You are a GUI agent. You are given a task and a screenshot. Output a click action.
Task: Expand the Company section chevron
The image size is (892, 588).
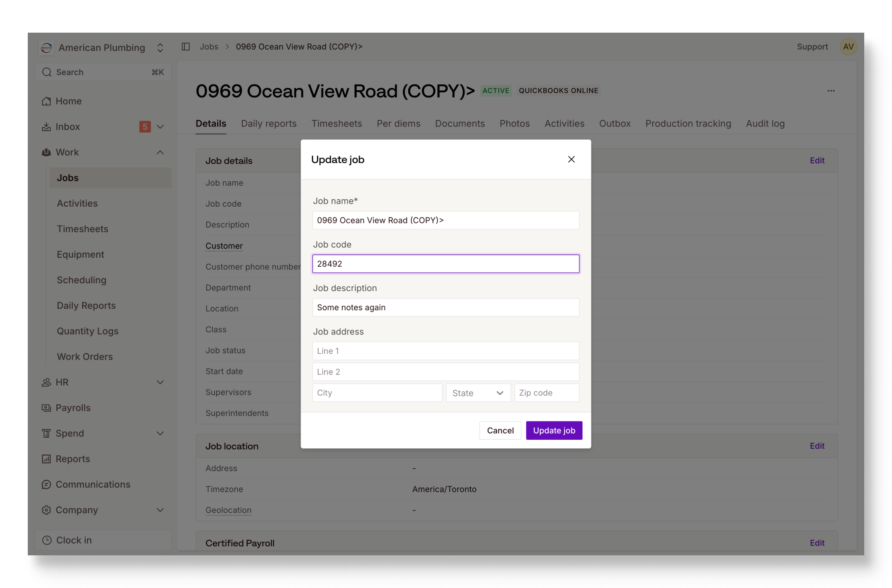click(x=160, y=510)
